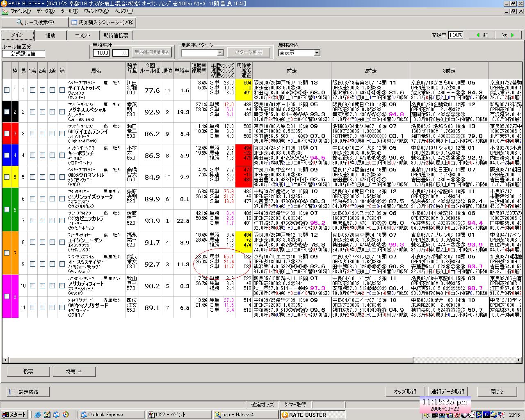This screenshot has height=420, width=525.
Task: Switch to the コメント tab
Action: (82, 36)
